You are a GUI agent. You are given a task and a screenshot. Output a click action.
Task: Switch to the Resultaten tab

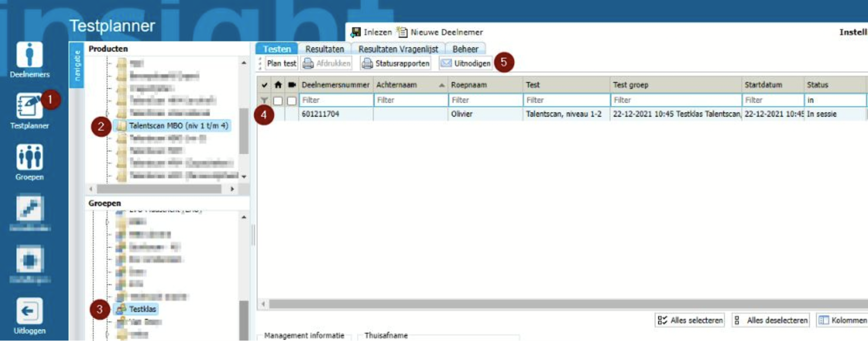coord(324,49)
